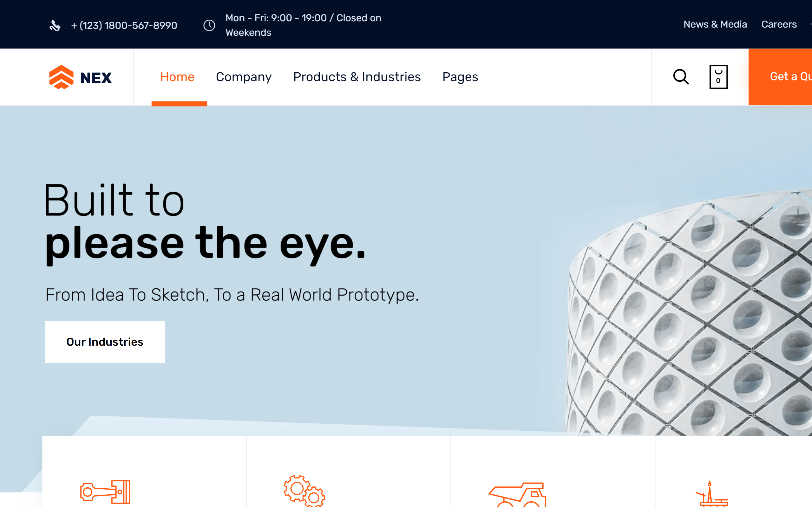
Task: Click the weekday opening hours text
Action: click(303, 25)
